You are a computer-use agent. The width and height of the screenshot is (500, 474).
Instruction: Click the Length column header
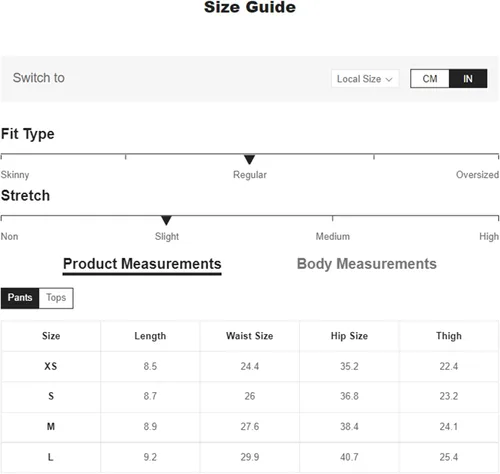pos(150,336)
